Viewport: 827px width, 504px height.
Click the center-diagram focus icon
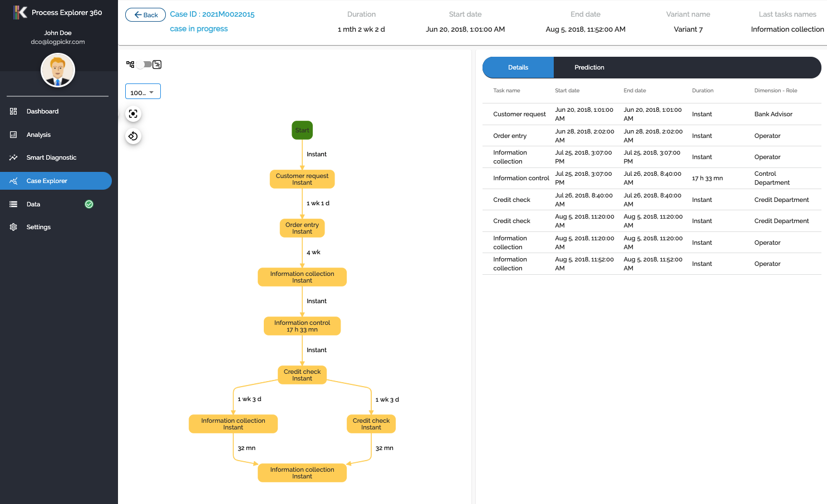(133, 113)
